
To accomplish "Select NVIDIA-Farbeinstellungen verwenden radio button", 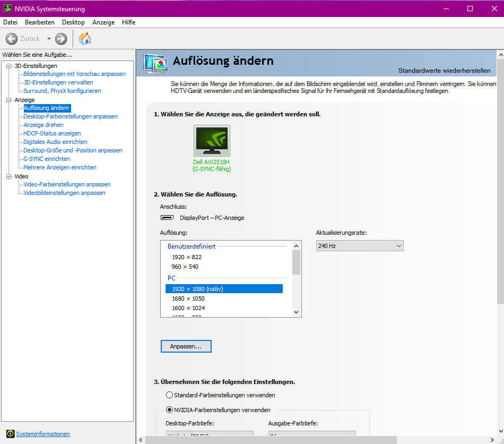I will click(x=169, y=410).
